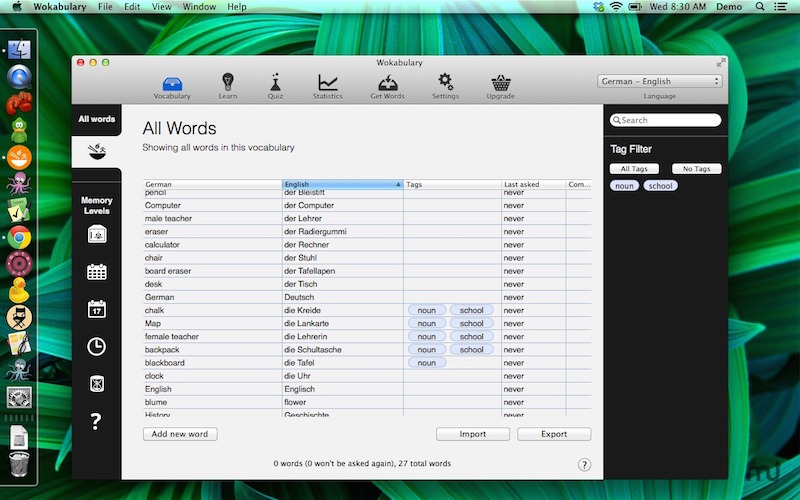Click the Import button

point(472,434)
